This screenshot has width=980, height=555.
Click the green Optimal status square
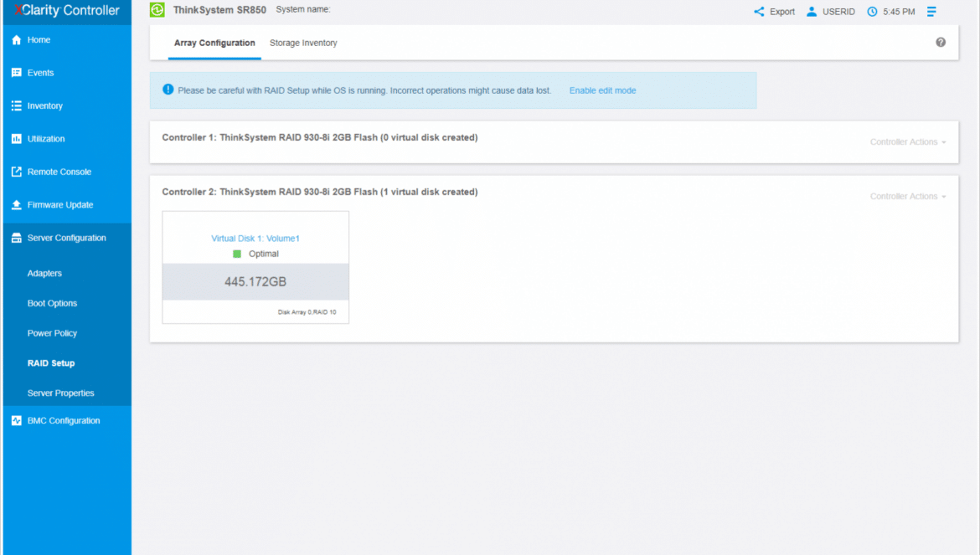click(237, 254)
